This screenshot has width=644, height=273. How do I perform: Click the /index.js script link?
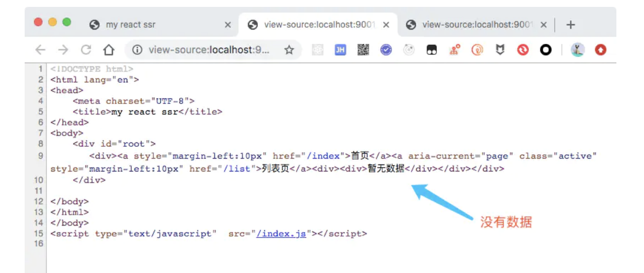point(281,234)
